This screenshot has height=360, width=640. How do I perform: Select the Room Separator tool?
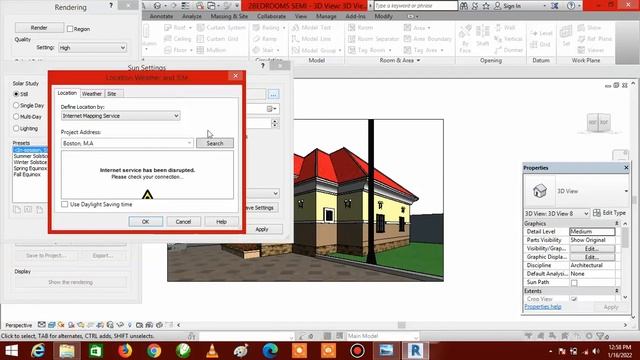point(373,39)
